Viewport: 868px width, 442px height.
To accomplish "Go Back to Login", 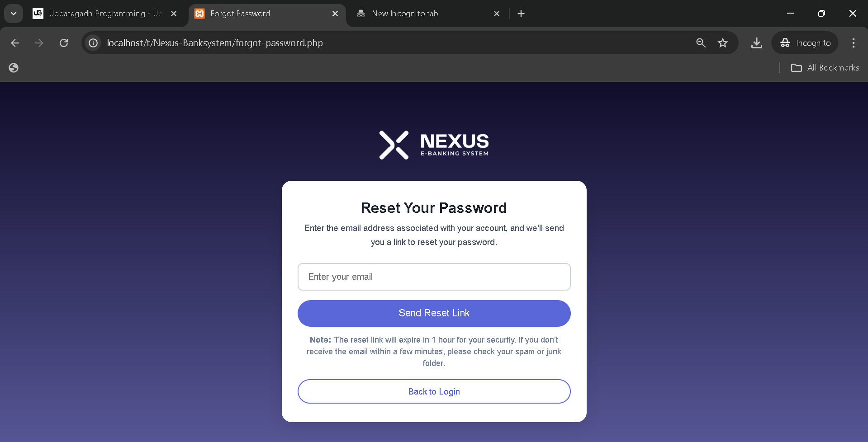I will point(434,391).
